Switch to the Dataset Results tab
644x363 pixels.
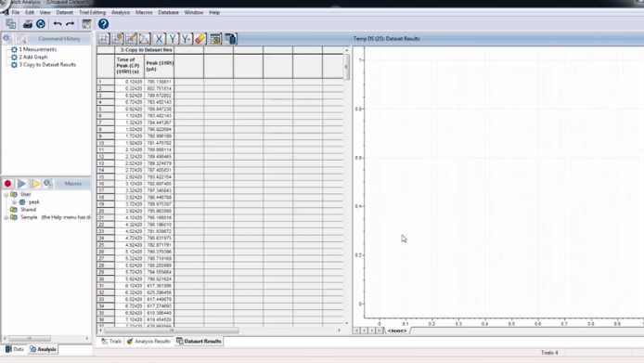coord(200,342)
